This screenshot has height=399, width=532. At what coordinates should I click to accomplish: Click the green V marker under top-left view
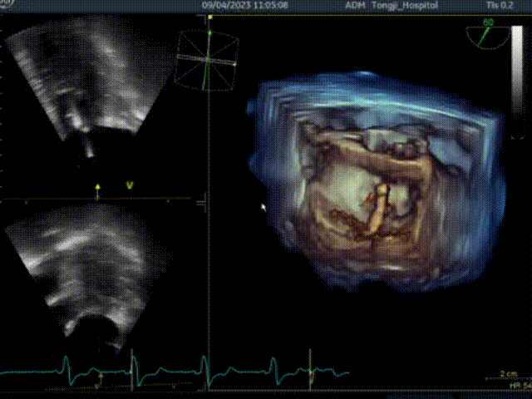(129, 185)
